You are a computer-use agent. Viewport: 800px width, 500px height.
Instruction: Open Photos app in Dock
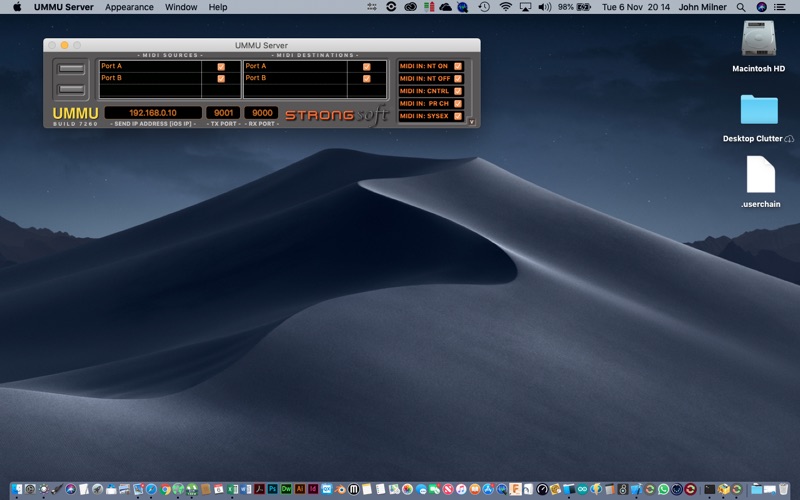[x=407, y=489]
